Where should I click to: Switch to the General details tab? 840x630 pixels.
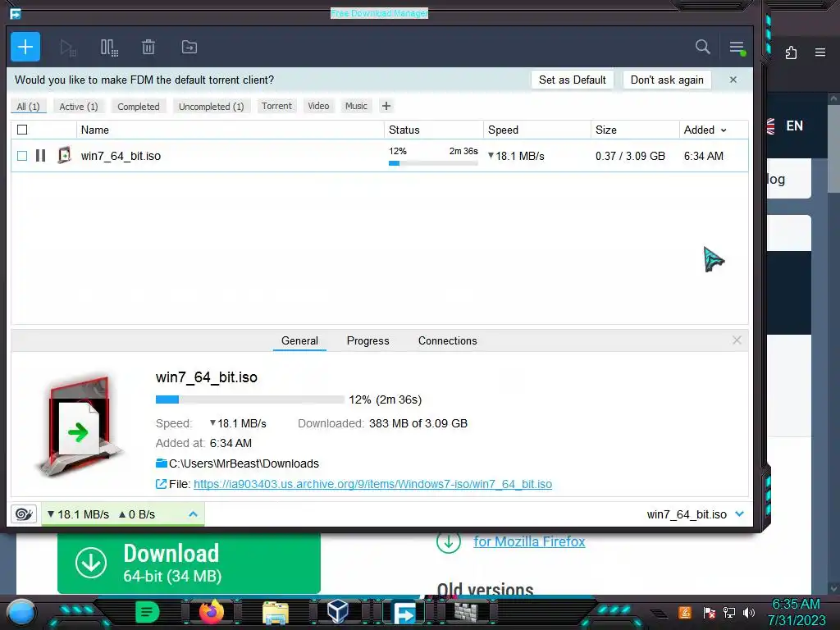[299, 340]
